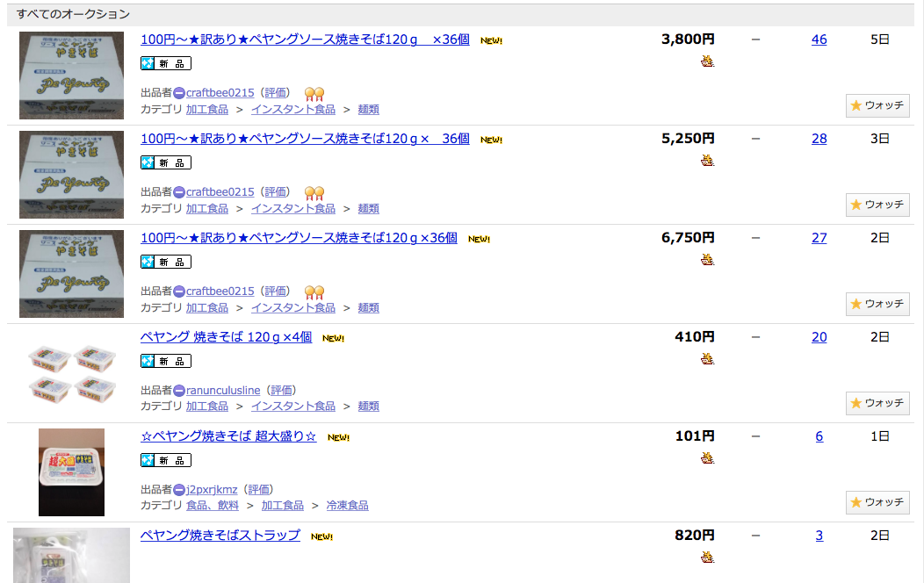The width and height of the screenshot is (924, 583).
Task: Click the 5日 remaining time
Action: click(x=880, y=40)
